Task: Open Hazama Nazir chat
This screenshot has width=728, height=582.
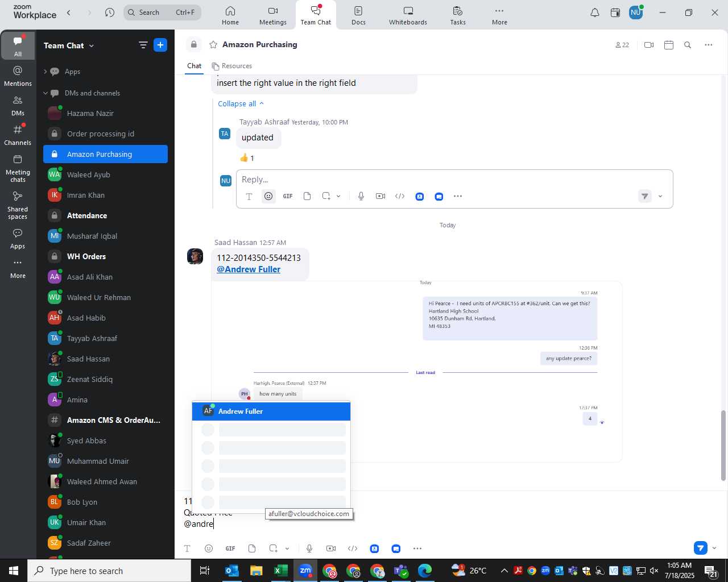Action: coord(105,114)
